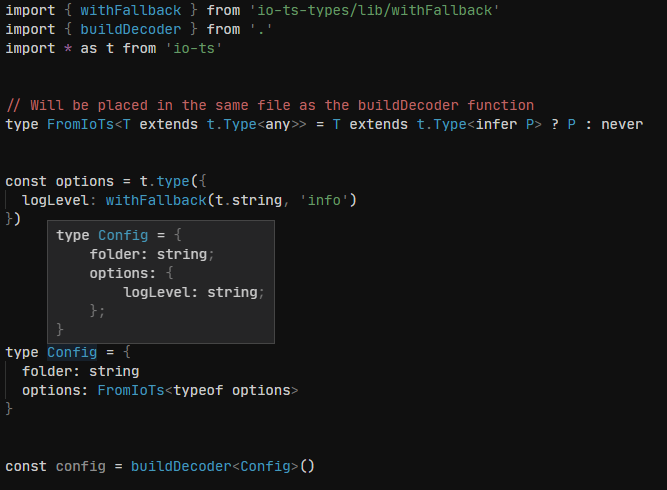This screenshot has width=667, height=490.
Task: Click the 'info' string literal fallback value
Action: [x=324, y=200]
